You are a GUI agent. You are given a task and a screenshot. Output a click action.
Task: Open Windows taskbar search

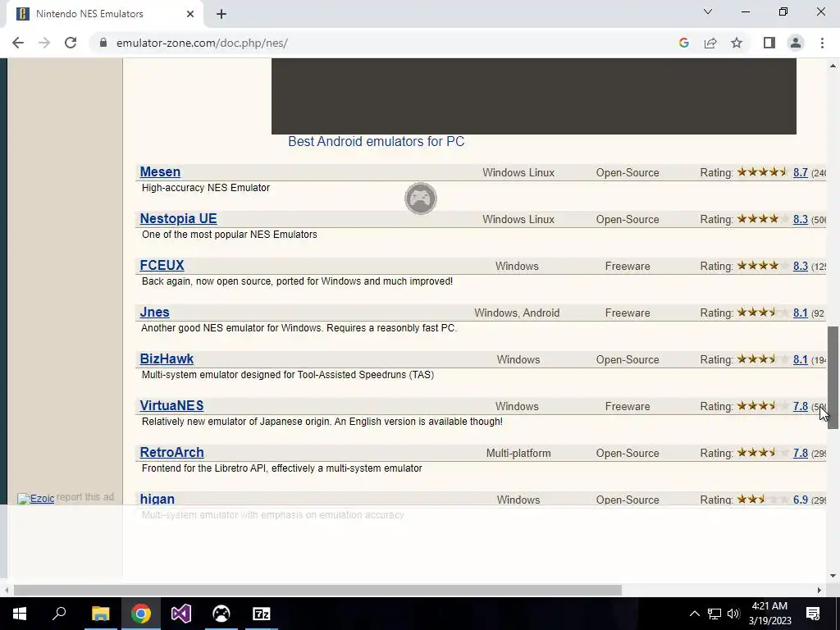pyautogui.click(x=59, y=614)
